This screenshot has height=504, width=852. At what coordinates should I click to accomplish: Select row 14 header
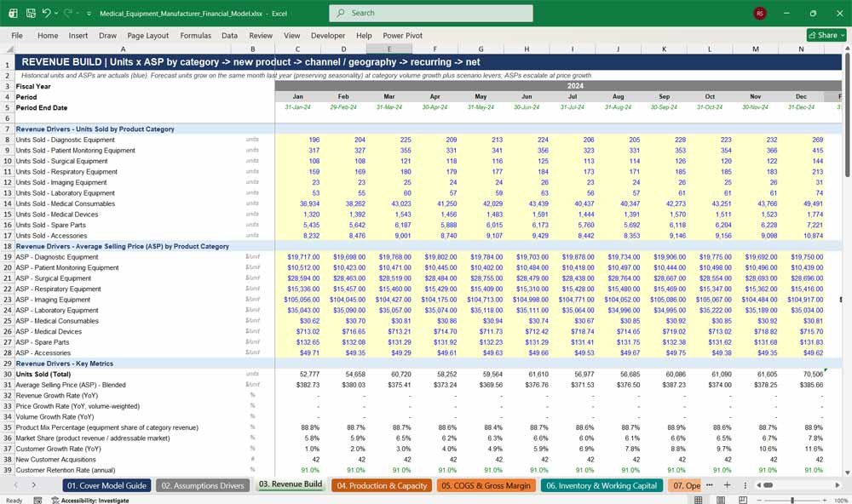click(x=8, y=203)
